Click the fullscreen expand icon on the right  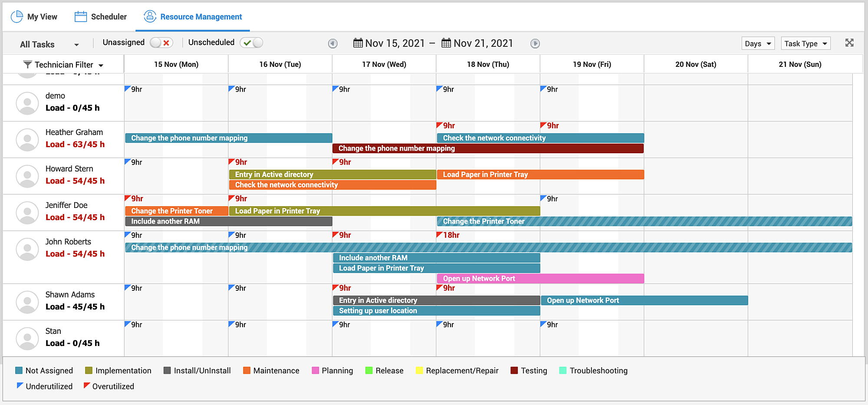pos(849,43)
